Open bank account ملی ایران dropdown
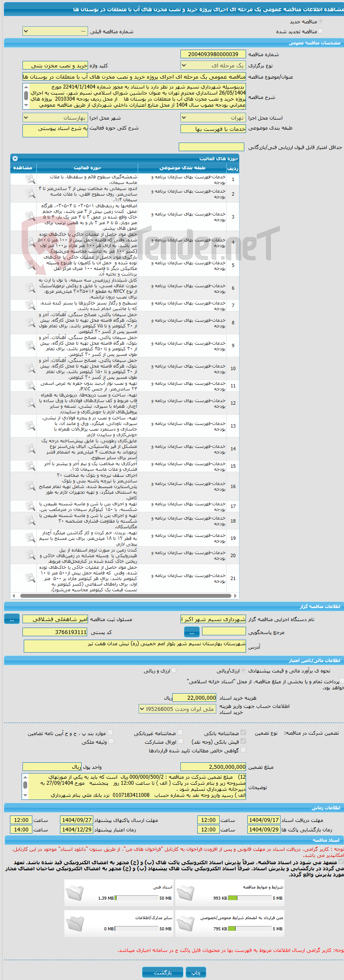 tap(178, 709)
